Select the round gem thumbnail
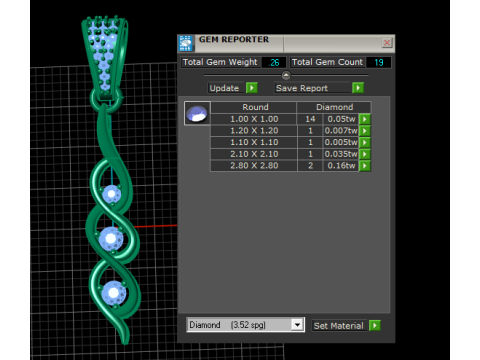 [197, 113]
